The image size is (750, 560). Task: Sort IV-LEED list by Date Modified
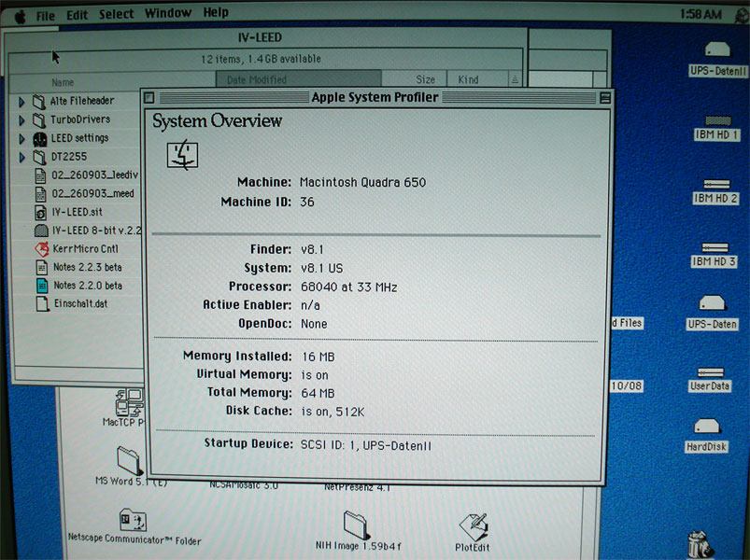[299, 79]
